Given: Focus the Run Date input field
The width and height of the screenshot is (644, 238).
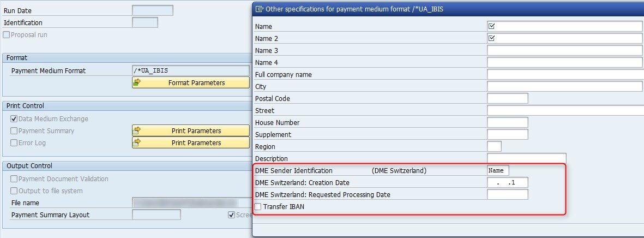Looking at the screenshot, I should [153, 10].
